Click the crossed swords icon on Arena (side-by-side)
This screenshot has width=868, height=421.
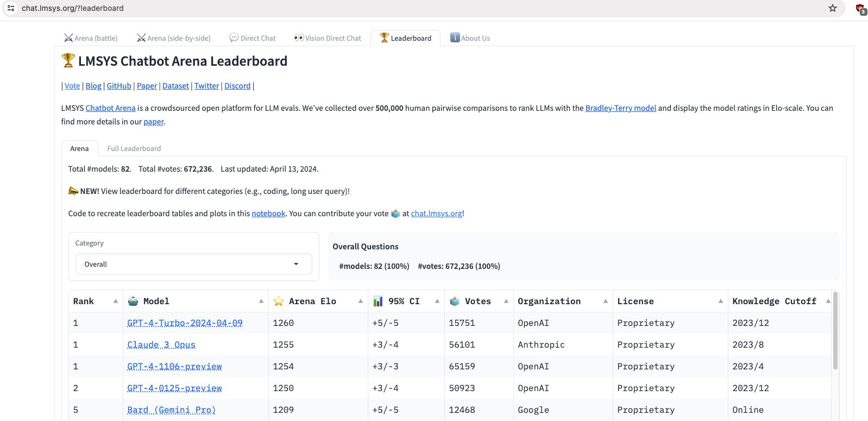coord(141,38)
